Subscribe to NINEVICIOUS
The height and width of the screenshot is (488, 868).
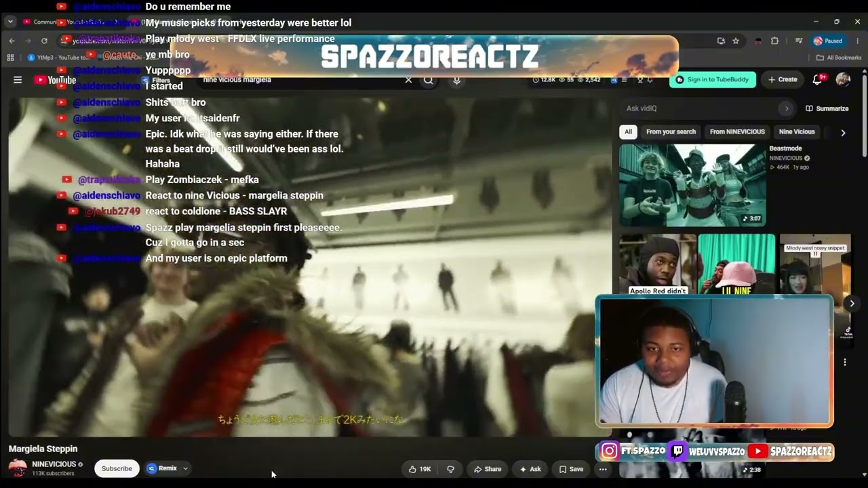117,468
